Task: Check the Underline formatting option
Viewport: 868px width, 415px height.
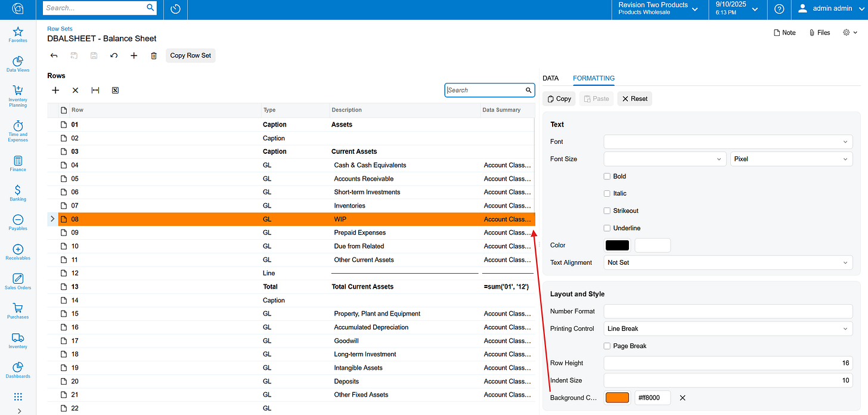Action: (606, 228)
